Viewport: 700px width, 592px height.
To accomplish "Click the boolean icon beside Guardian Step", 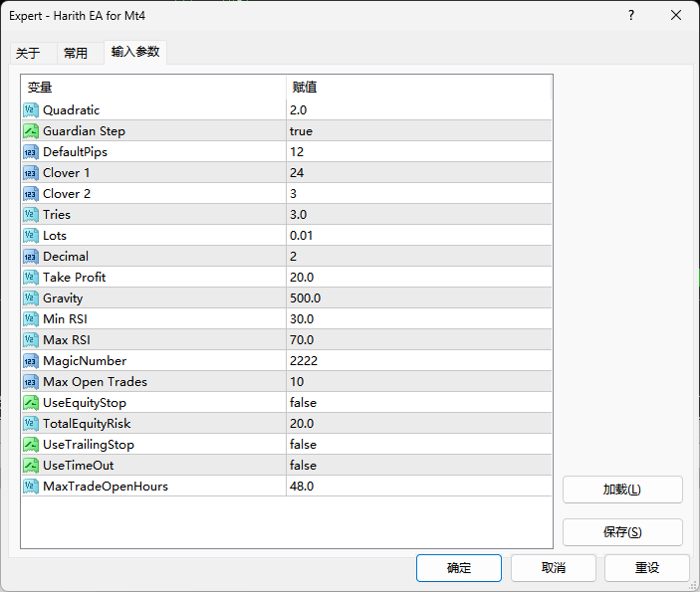I will [x=31, y=130].
